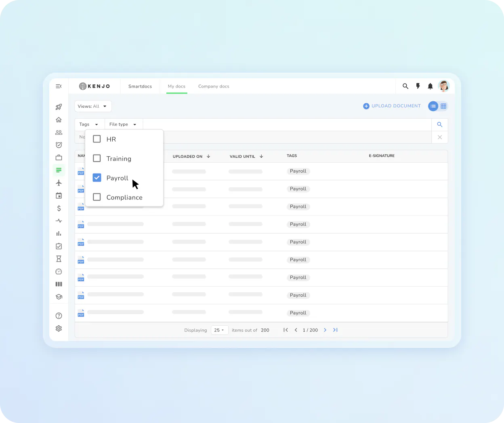
Task: Open the help question mark icon
Action: pos(59,316)
